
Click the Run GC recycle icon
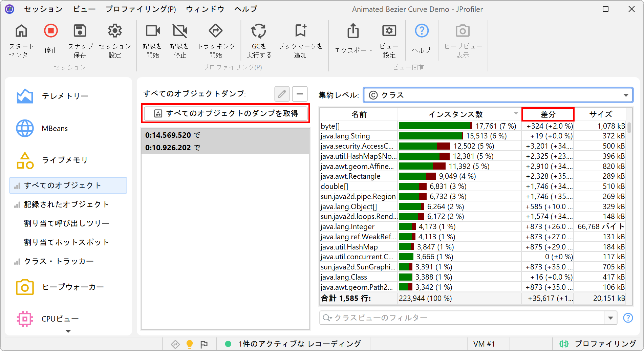click(259, 31)
